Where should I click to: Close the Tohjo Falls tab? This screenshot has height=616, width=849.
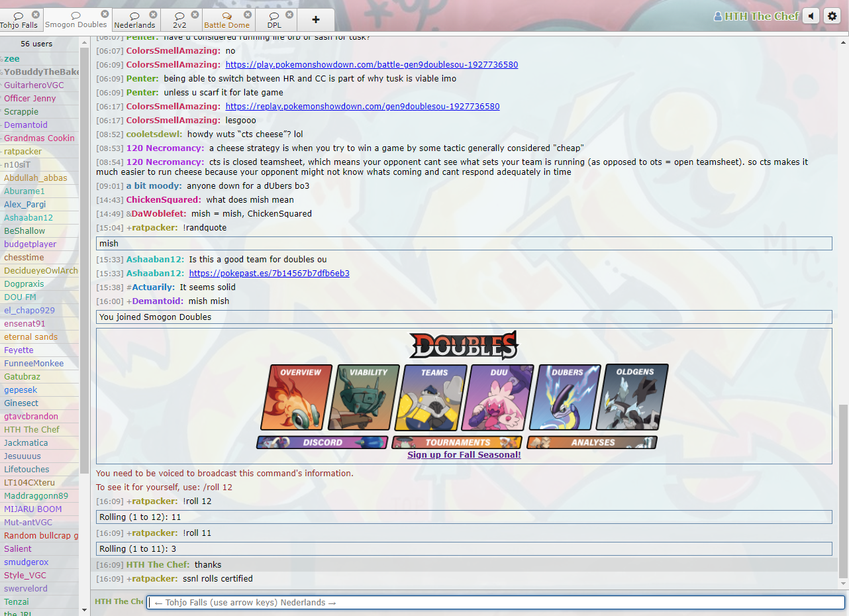coord(36,14)
